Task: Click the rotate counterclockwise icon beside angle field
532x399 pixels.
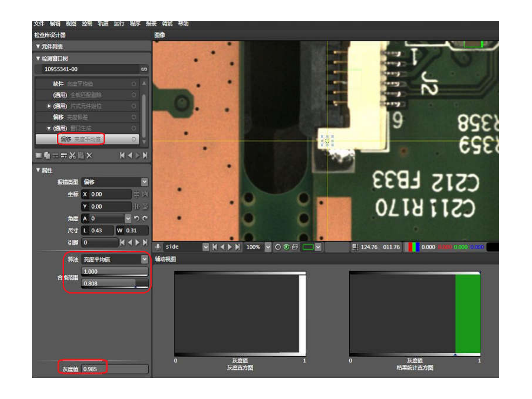Action: 137,218
